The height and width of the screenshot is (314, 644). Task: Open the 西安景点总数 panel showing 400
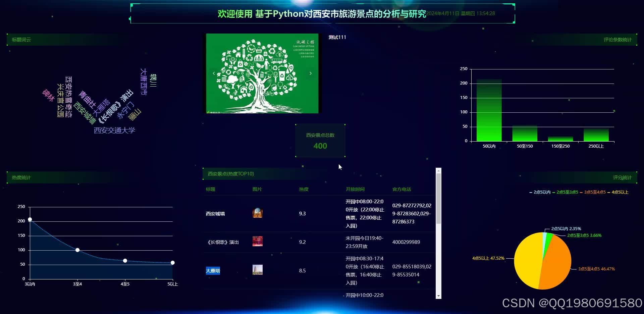[x=320, y=140]
